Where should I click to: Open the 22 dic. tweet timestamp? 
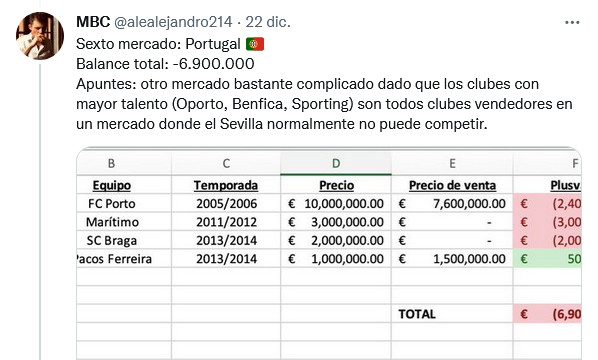click(268, 22)
